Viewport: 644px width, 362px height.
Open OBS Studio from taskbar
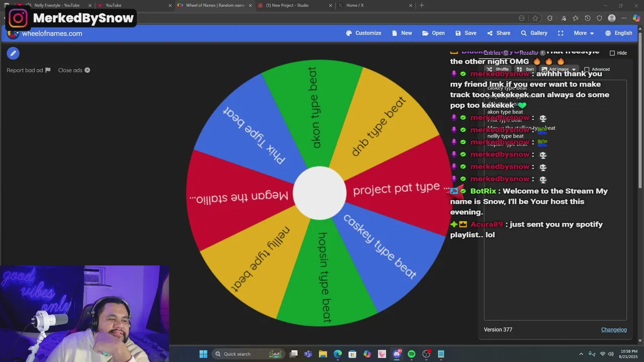(427, 354)
